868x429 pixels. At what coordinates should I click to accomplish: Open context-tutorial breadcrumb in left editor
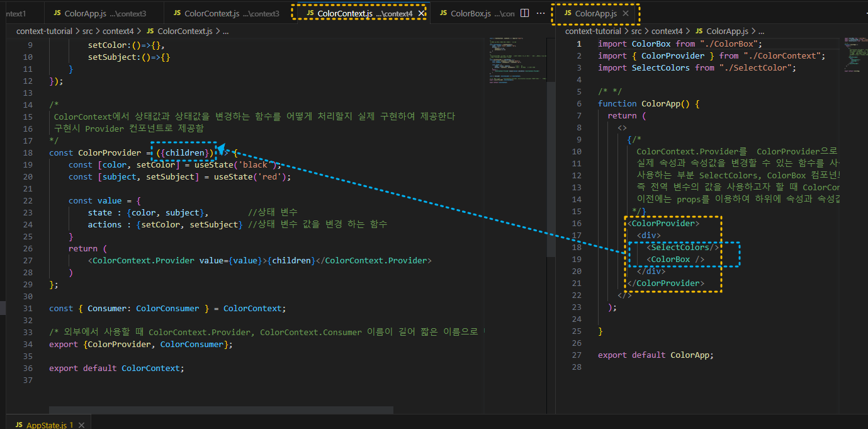tap(45, 30)
